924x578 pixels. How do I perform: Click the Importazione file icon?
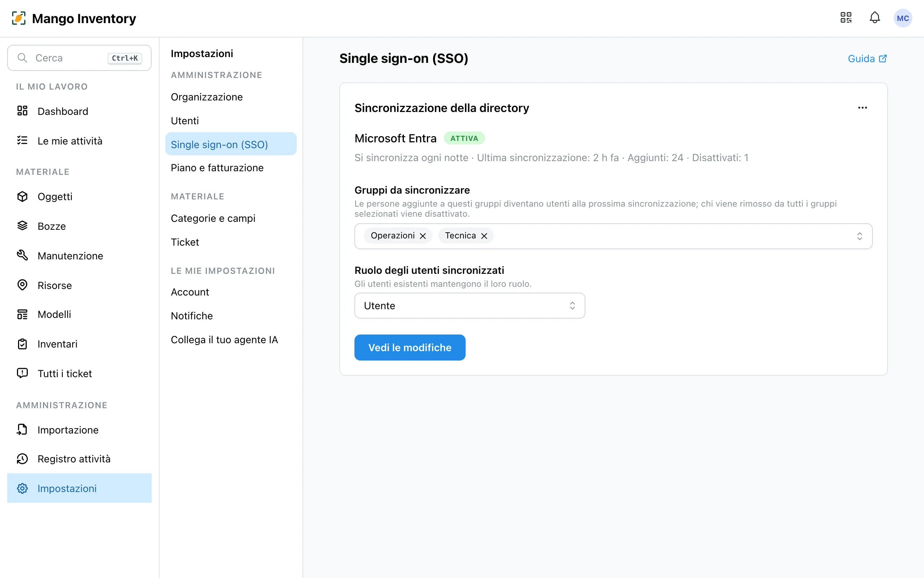click(x=22, y=429)
